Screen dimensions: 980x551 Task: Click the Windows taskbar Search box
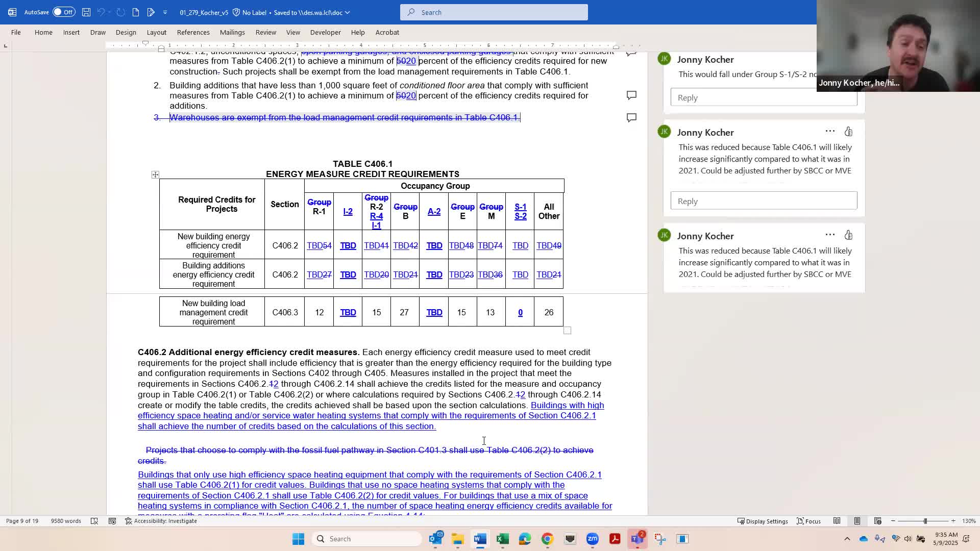coord(366,539)
